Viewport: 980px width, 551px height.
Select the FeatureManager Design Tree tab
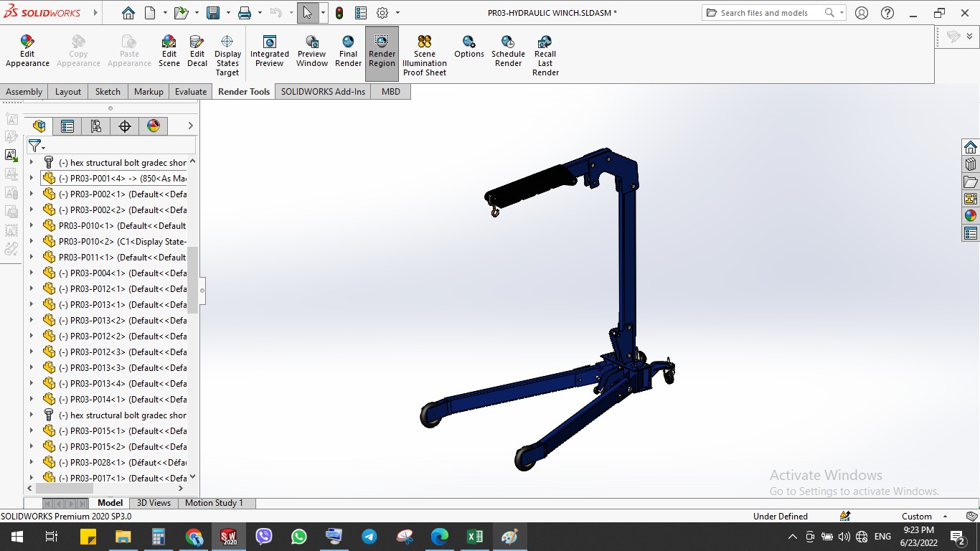click(39, 126)
